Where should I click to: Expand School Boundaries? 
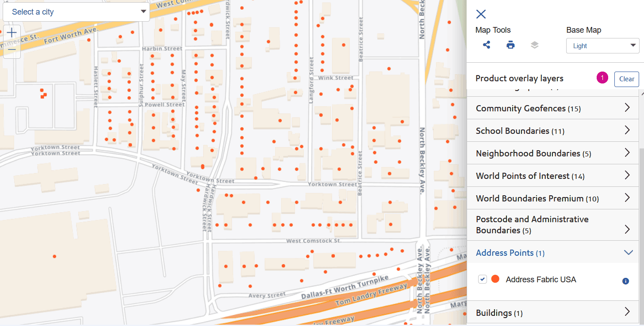point(627,130)
